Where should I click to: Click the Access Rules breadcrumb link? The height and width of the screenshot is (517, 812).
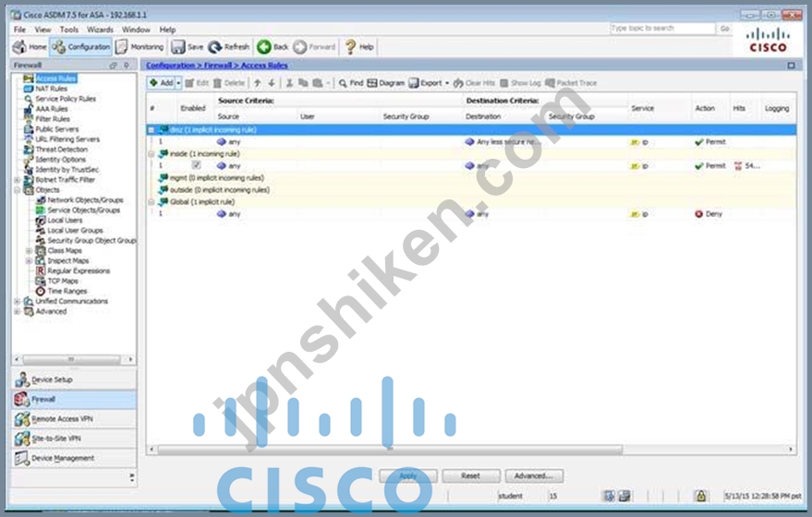point(264,66)
